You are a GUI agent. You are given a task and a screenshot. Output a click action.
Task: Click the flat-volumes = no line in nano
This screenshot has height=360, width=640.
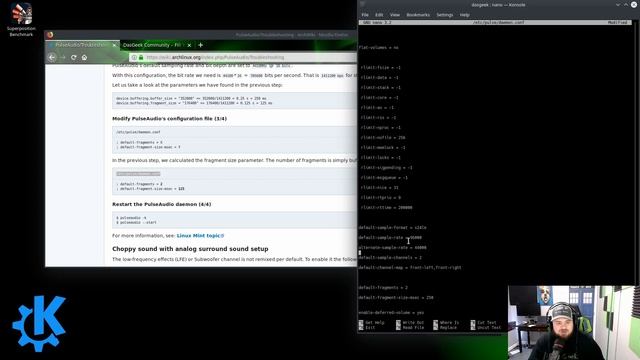pyautogui.click(x=378, y=47)
